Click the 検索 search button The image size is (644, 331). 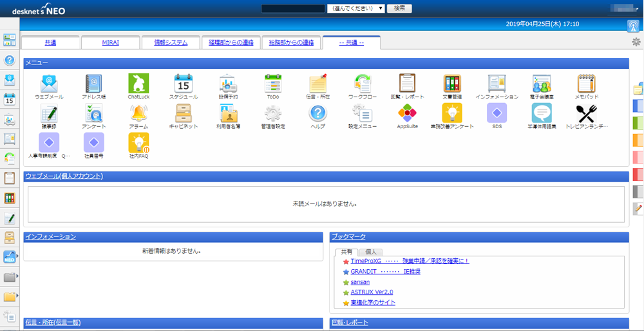399,8
